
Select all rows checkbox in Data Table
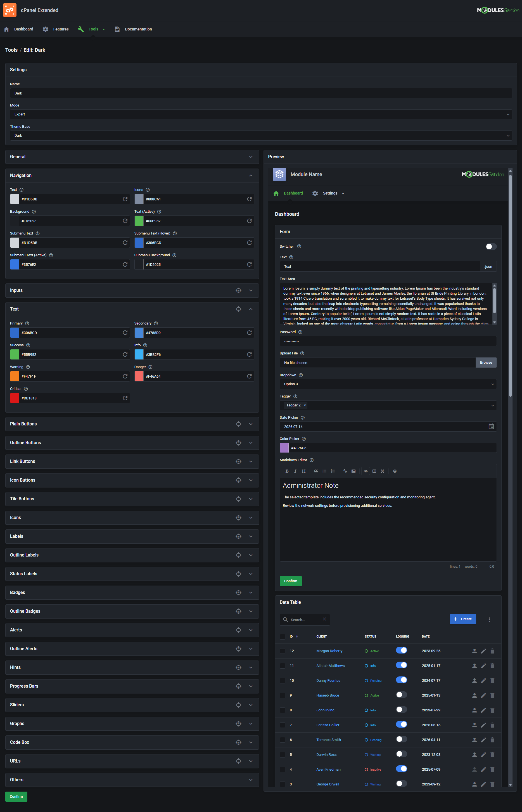point(282,636)
